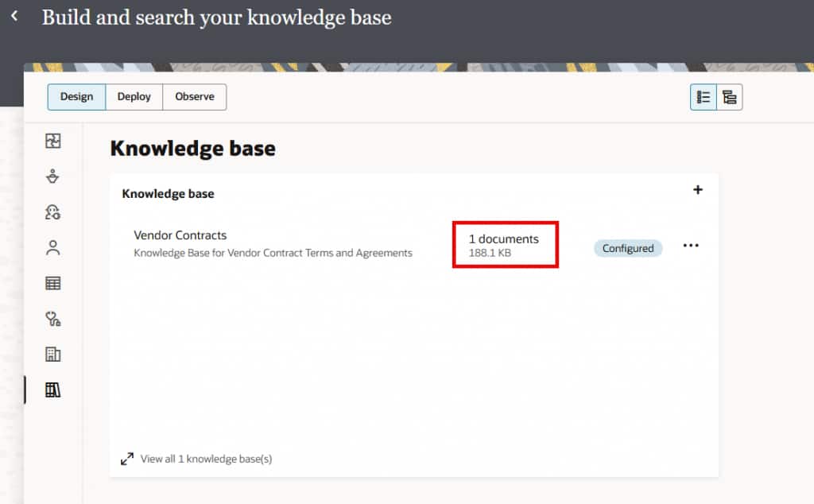The image size is (814, 504).
Task: Switch to the list view toggle
Action: coord(704,98)
